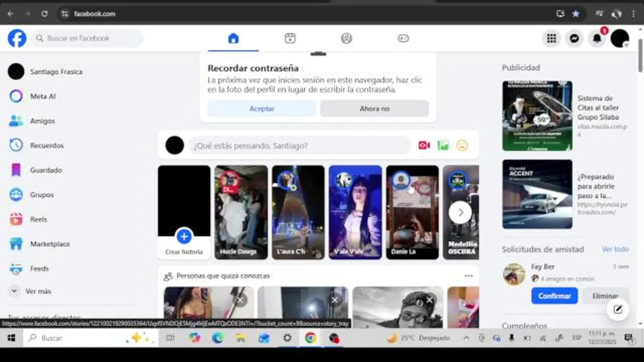The width and height of the screenshot is (644, 362).
Task: Click the feeling emoji icon in composer
Action: coord(462,145)
